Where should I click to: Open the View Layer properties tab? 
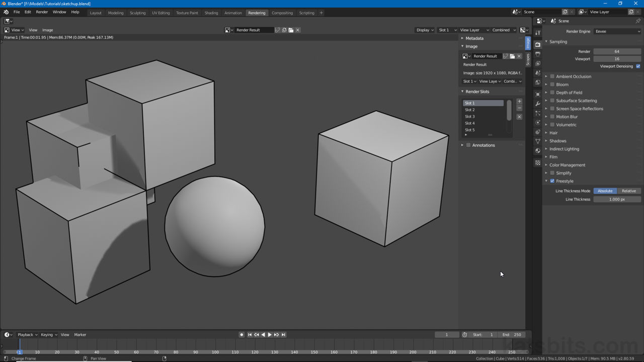[538, 63]
